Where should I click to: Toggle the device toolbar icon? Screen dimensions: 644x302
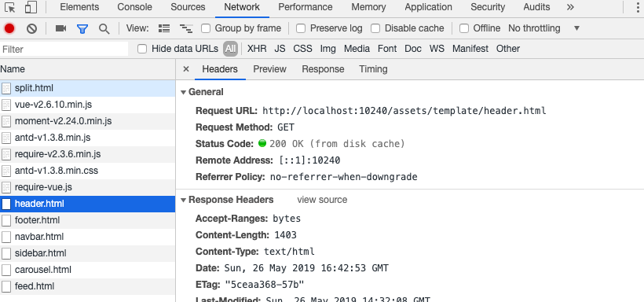[x=31, y=7]
